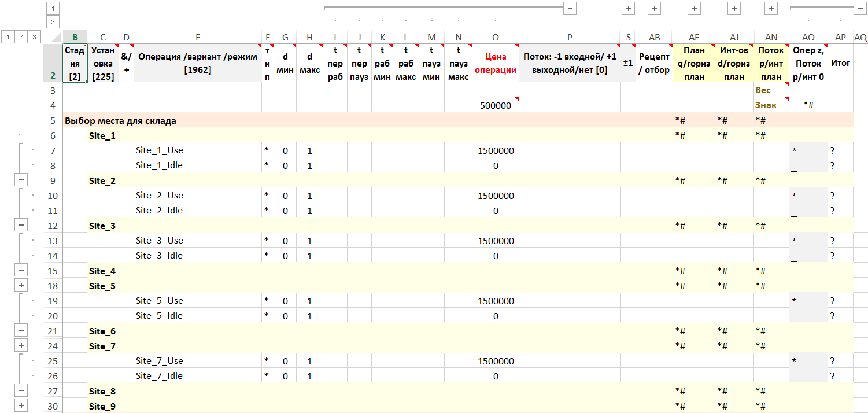Select column E header
The height and width of the screenshot is (413, 868).
(x=198, y=37)
